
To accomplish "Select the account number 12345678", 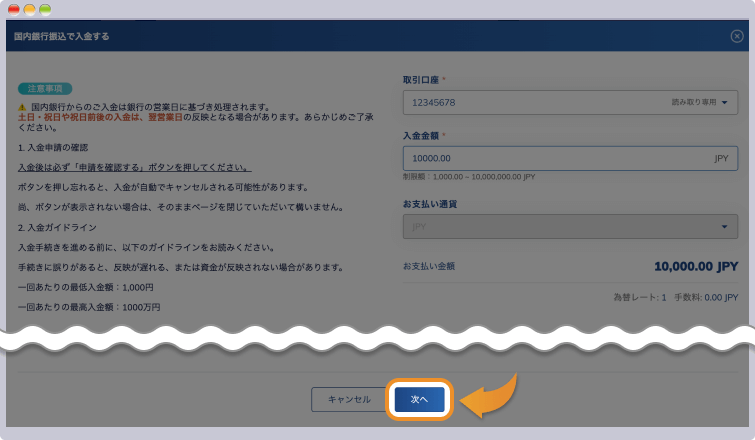I will (x=434, y=102).
